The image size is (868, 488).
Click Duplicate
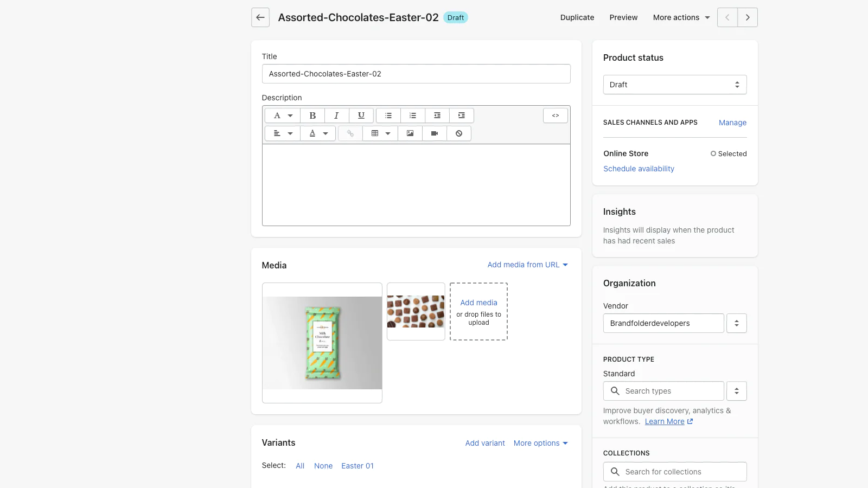click(x=577, y=17)
